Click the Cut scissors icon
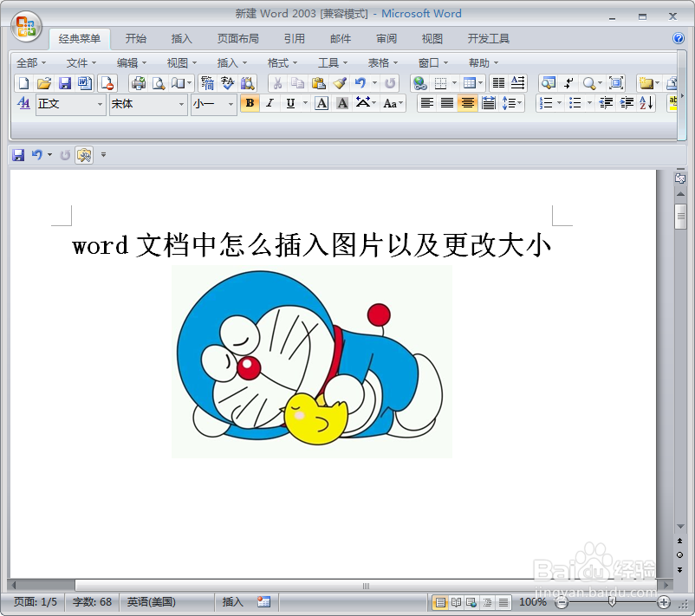 pyautogui.click(x=277, y=83)
